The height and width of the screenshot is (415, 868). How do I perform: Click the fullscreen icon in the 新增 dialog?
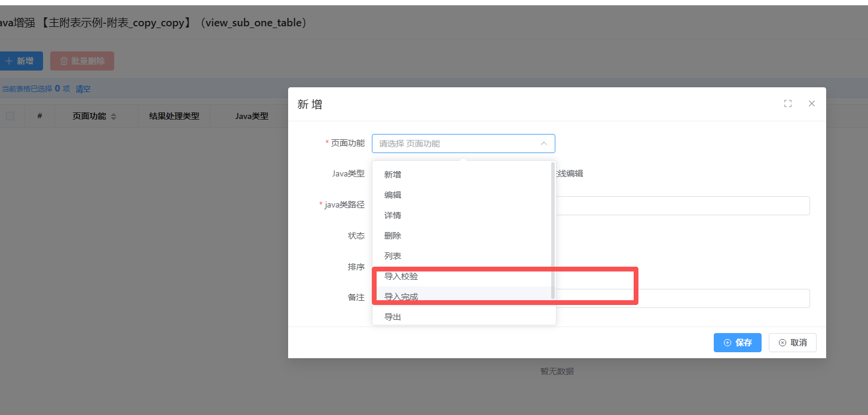click(x=787, y=103)
